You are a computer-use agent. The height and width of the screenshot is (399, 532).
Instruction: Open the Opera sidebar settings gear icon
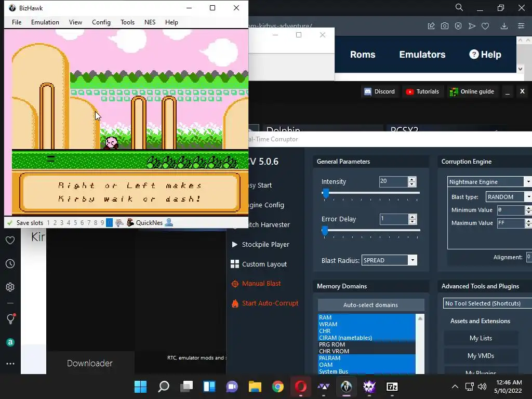pyautogui.click(x=10, y=287)
